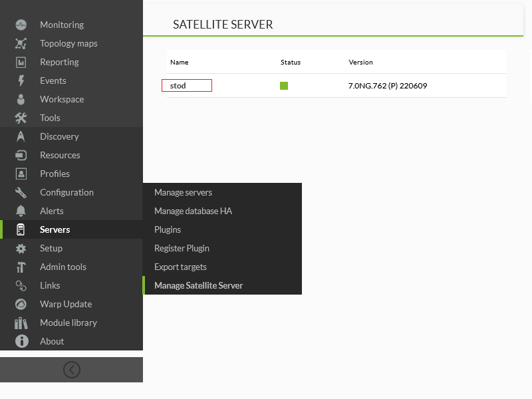Expand the Discovery menu section
The height and width of the screenshot is (399, 532).
click(59, 136)
